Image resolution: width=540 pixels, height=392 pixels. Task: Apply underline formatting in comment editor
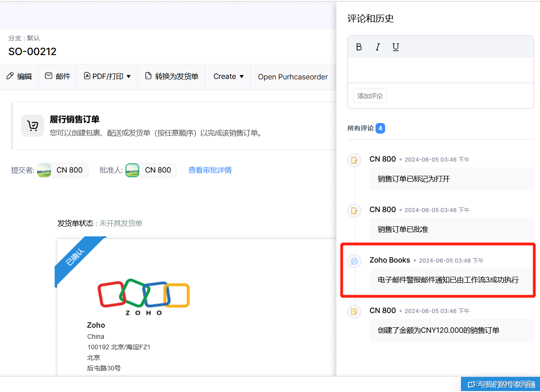[396, 47]
